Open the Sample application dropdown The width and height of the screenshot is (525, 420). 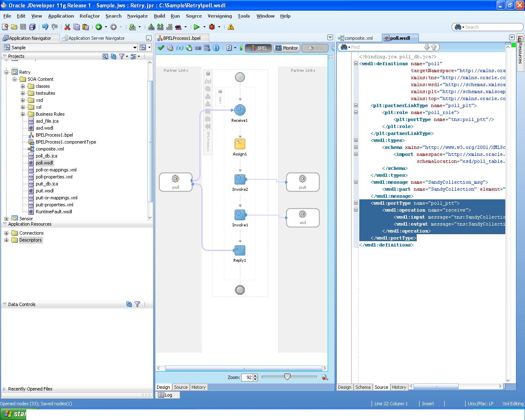click(x=135, y=47)
